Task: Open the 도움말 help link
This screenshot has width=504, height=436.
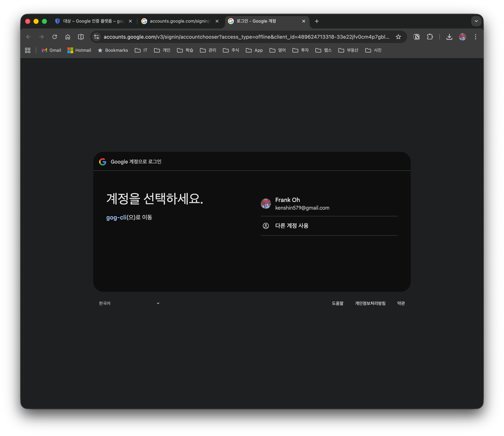Action: point(338,303)
